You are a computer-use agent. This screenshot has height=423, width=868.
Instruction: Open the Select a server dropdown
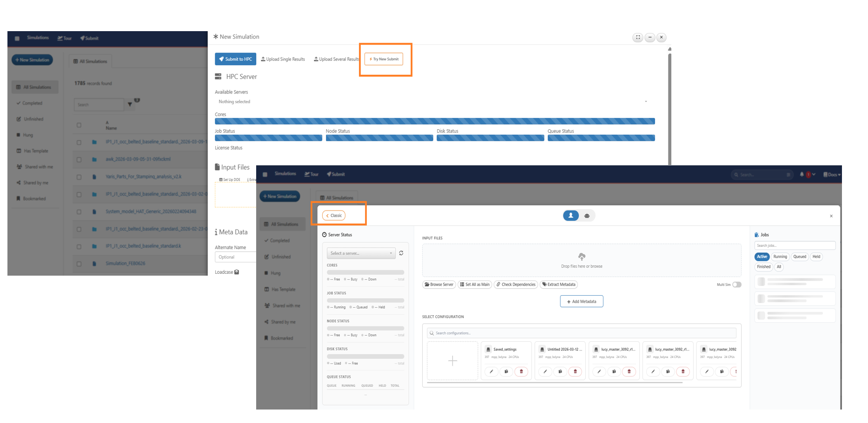click(x=361, y=253)
